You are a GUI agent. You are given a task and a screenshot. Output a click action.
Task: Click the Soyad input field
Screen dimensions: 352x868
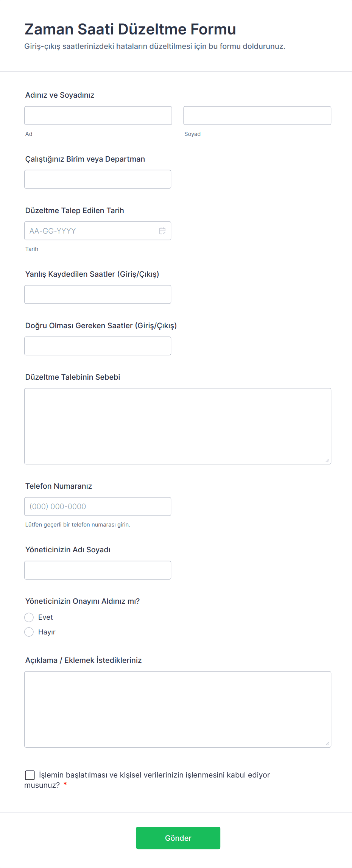[x=257, y=115]
